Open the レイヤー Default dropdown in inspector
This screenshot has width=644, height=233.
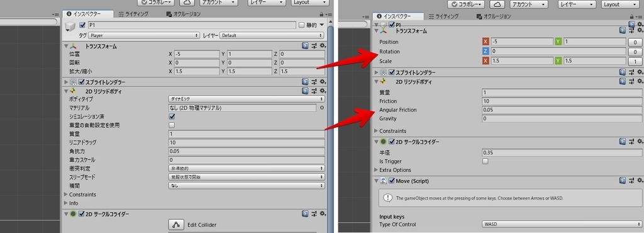point(272,35)
